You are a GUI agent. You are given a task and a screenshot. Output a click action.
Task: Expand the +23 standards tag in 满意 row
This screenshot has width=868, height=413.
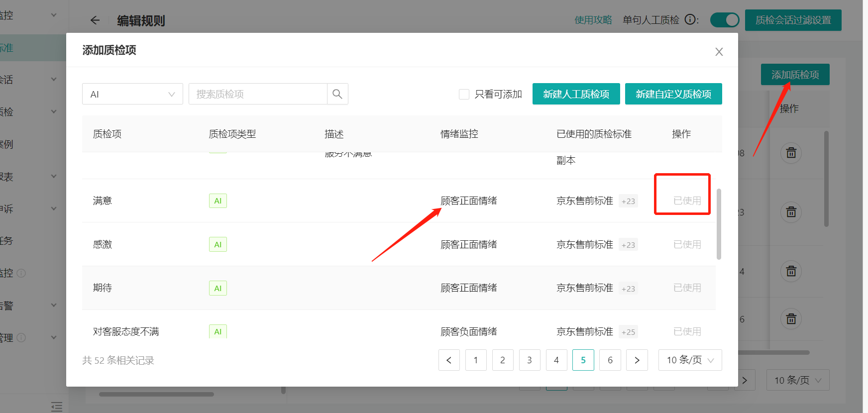[628, 201]
